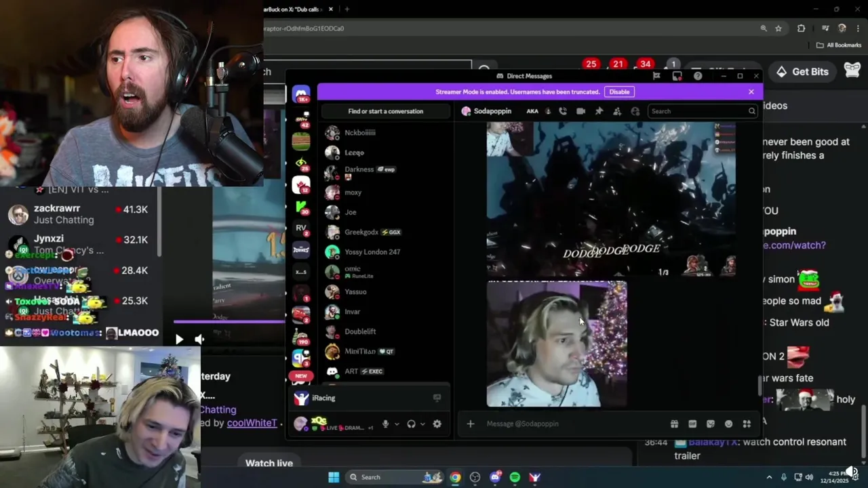Image resolution: width=868 pixels, height=488 pixels.
Task: Bookmark page with Chrome star icon
Action: point(778,28)
